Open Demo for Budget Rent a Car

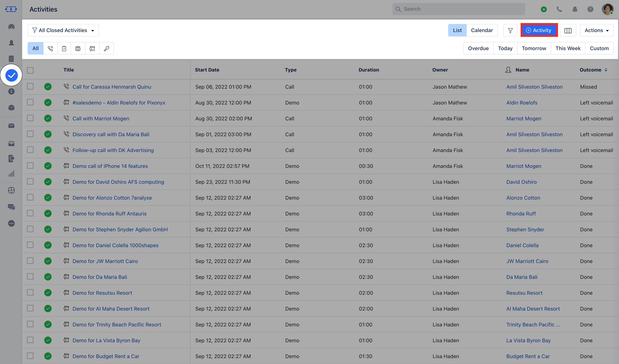click(x=106, y=356)
